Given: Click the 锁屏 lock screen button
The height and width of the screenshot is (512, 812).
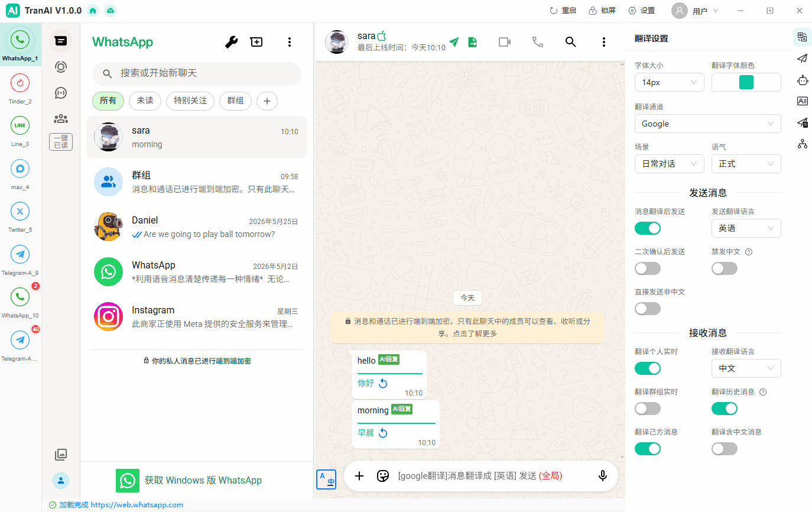Looking at the screenshot, I should [x=602, y=11].
